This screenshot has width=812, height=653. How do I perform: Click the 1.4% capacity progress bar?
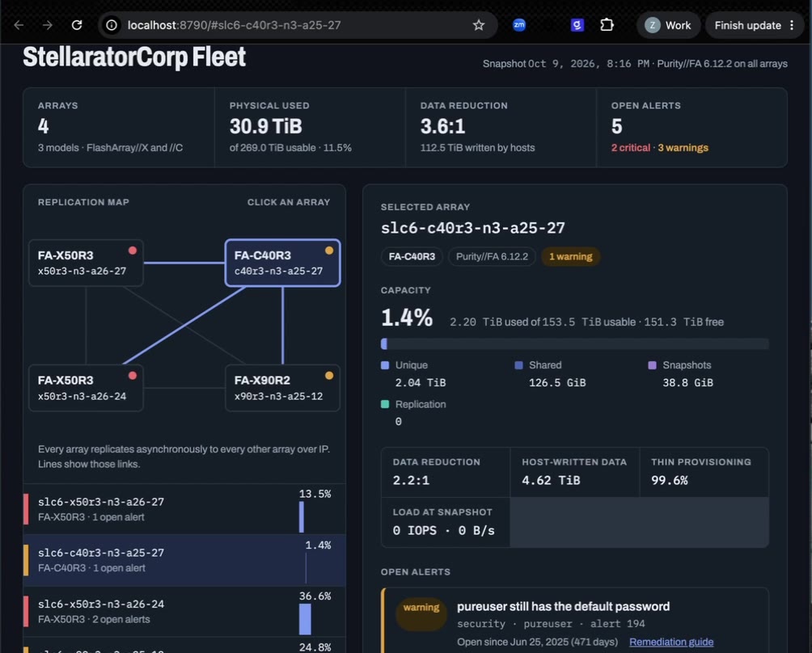pyautogui.click(x=574, y=343)
